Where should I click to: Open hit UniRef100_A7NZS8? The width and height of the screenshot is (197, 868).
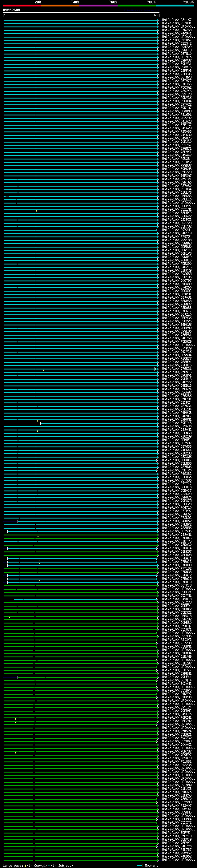pyautogui.click(x=177, y=30)
